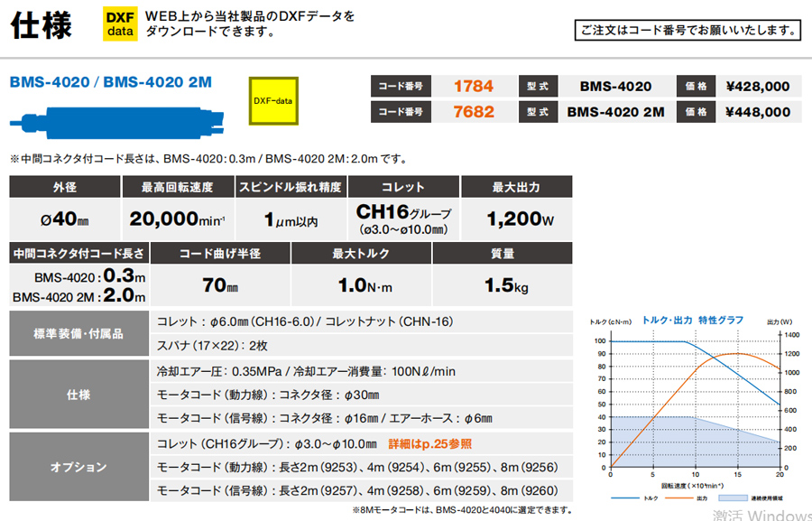Click the コレット table header cell
The height and width of the screenshot is (521, 812).
402,186
